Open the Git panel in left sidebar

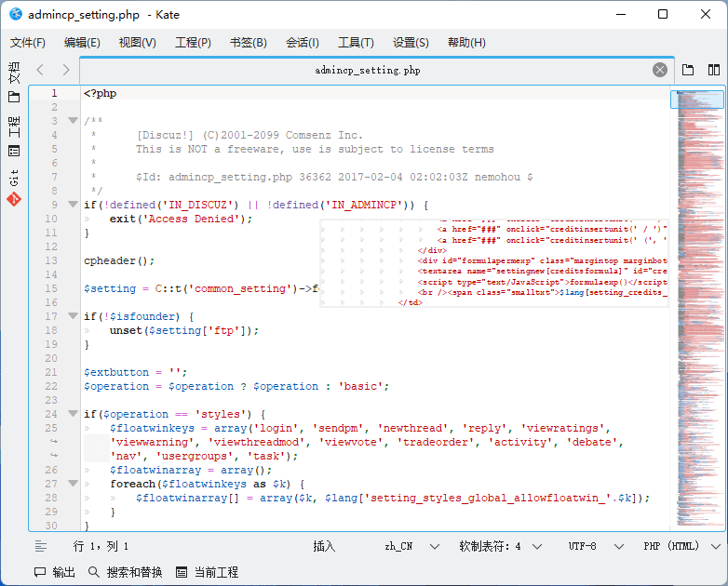(14, 186)
